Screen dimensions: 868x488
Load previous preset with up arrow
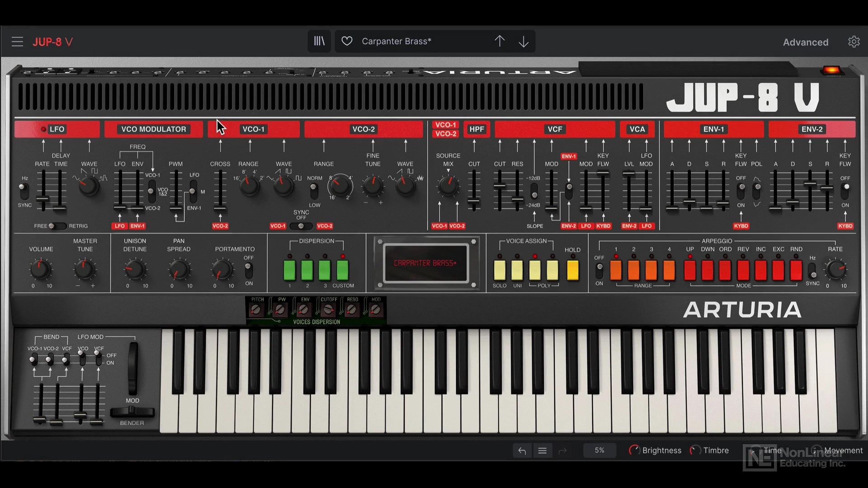click(500, 41)
